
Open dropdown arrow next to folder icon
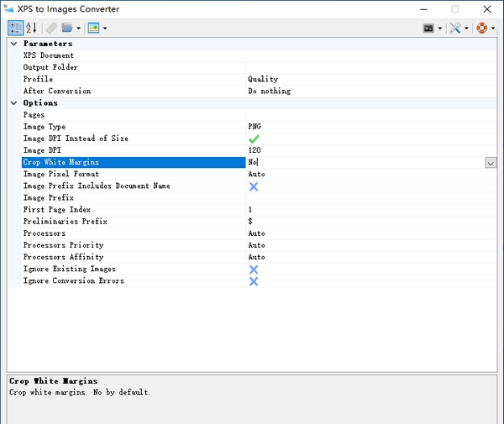click(78, 29)
